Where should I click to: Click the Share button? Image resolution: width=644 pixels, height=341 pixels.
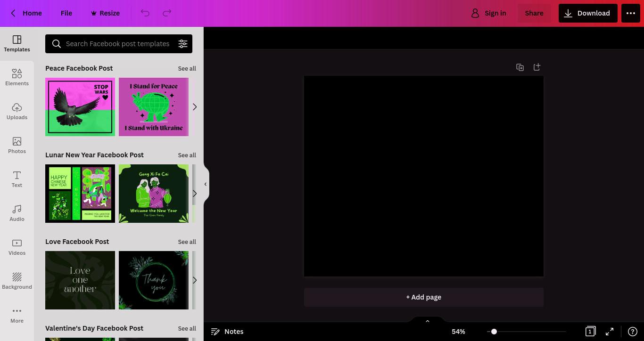point(534,13)
